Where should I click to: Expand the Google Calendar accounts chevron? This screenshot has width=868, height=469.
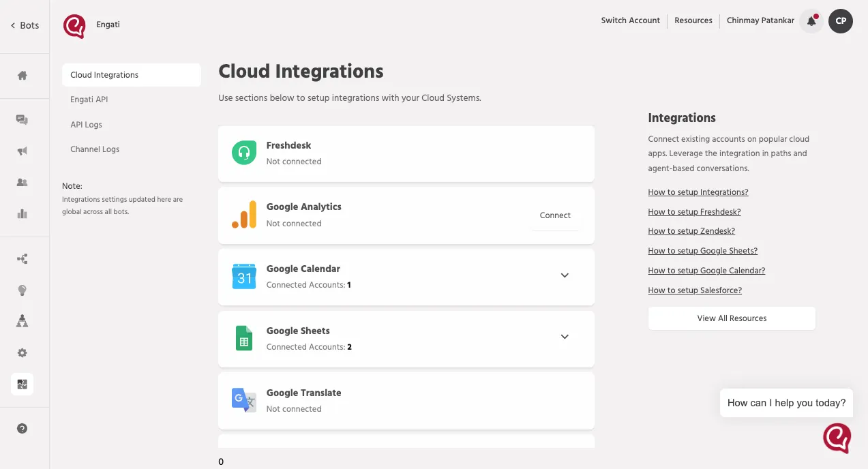[565, 275]
